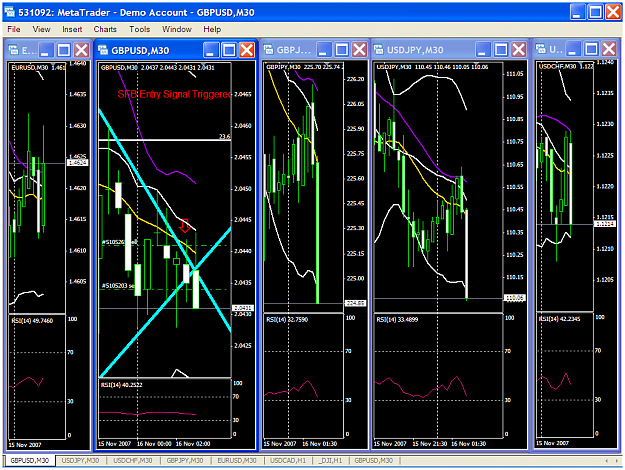This screenshot has height=470, width=625.
Task: Click the MetaTrader application icon in title bar
Action: pos(10,12)
